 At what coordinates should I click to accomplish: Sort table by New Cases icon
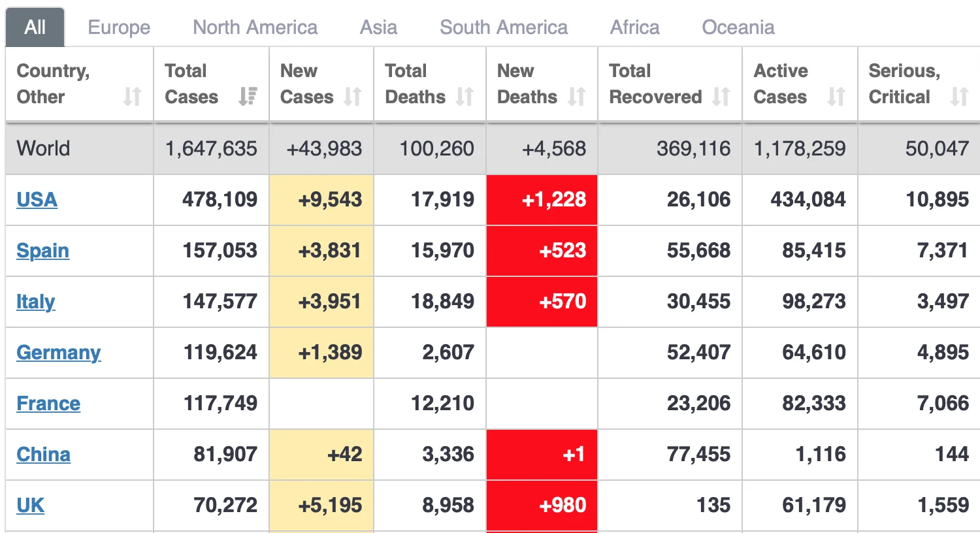[353, 97]
